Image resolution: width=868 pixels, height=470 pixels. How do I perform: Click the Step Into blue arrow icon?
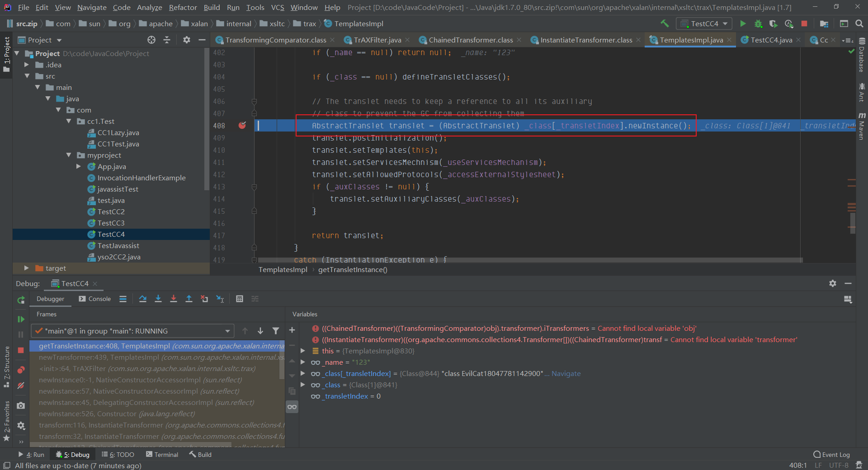158,299
